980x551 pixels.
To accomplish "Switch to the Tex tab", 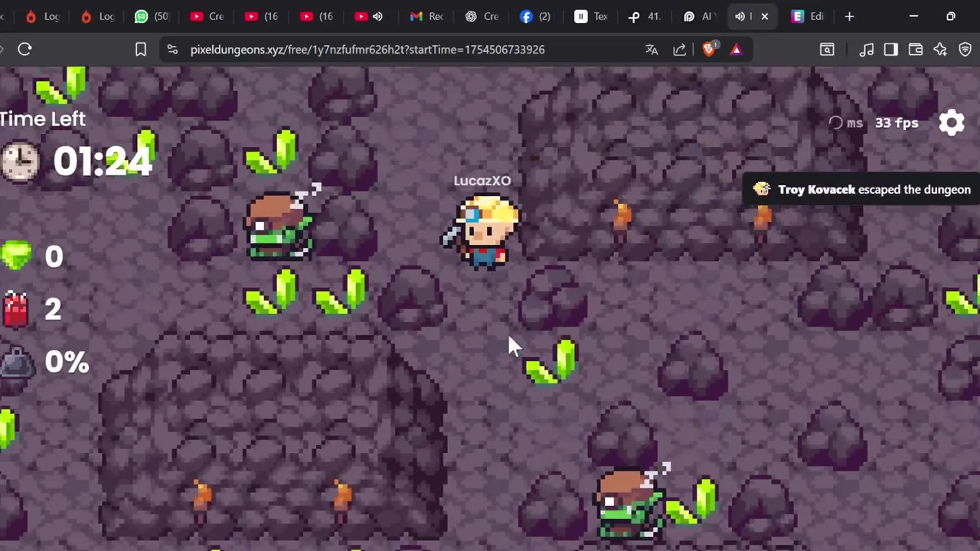I will point(591,16).
